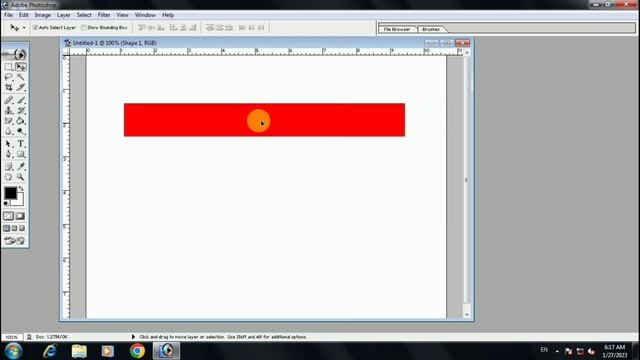The height and width of the screenshot is (360, 640).
Task: Open the Move tool preset picker dropdown
Action: [x=24, y=28]
